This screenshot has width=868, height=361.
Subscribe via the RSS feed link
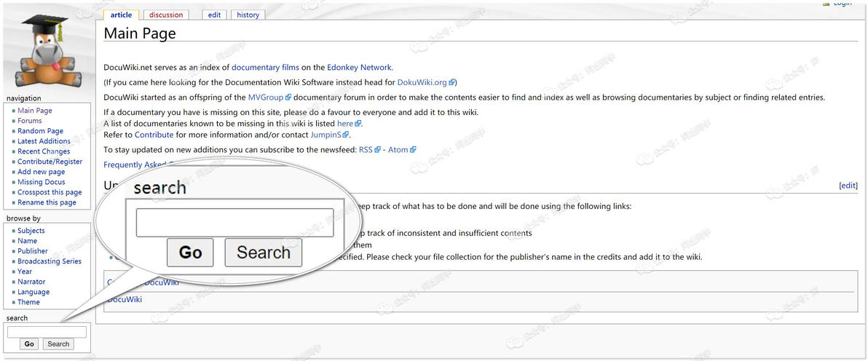(x=370, y=149)
